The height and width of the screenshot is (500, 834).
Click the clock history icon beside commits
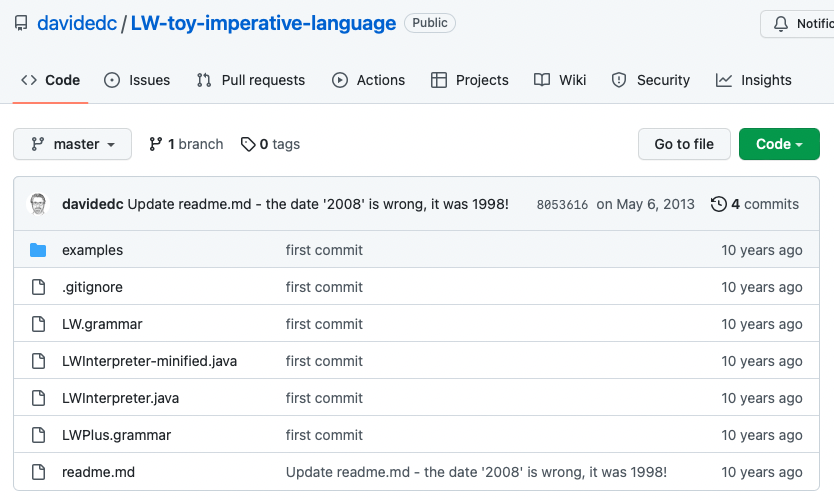coord(718,204)
